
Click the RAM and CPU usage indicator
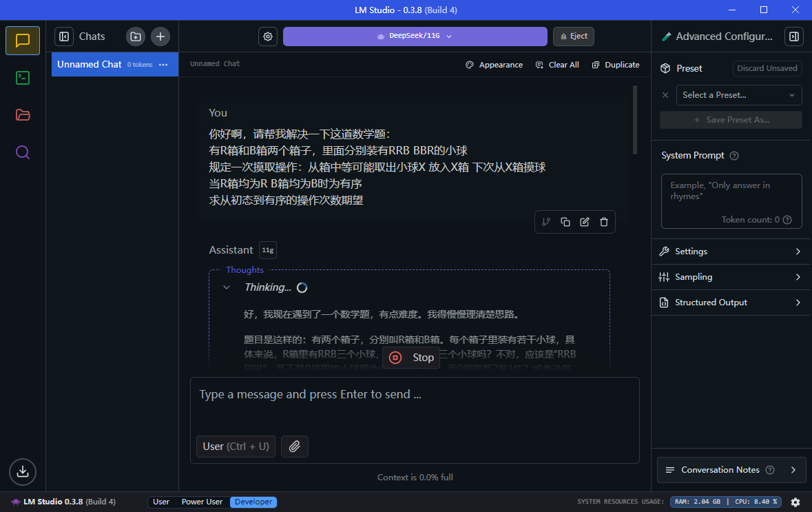point(725,502)
